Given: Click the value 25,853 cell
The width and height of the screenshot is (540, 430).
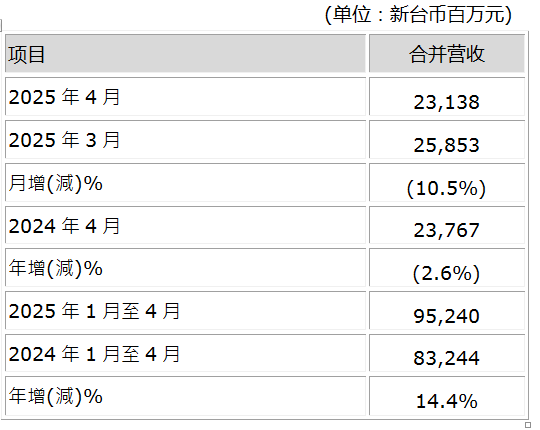Looking at the screenshot, I should pyautogui.click(x=447, y=140).
